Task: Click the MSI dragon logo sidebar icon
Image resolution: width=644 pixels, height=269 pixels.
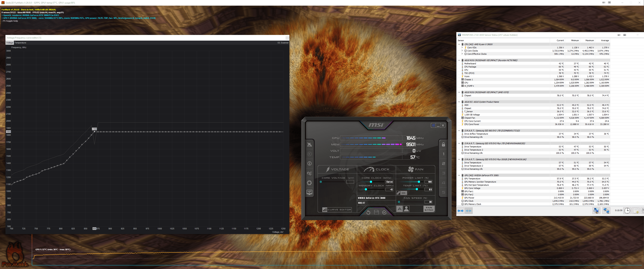Action: [309, 145]
